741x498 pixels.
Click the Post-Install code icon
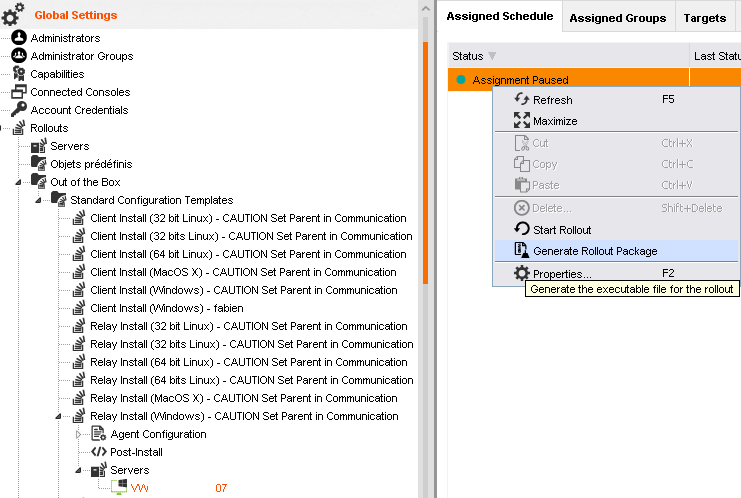tap(99, 452)
